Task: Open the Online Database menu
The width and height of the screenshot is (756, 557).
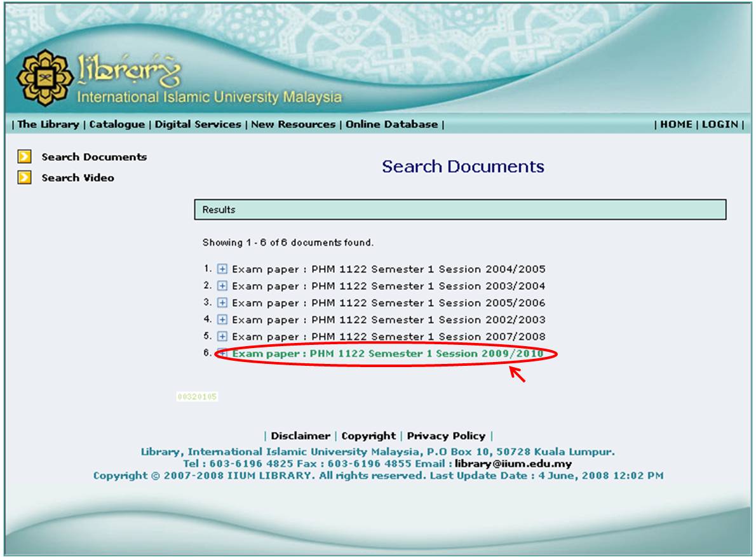Action: (391, 124)
